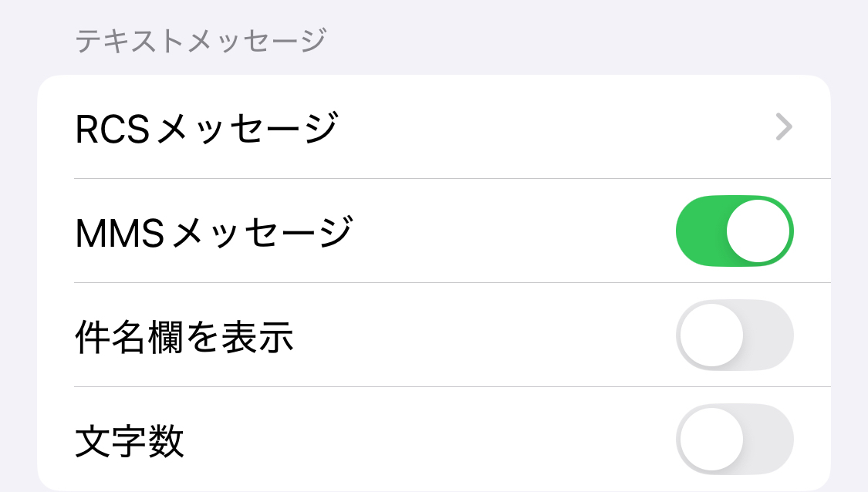Click the letters "MMS" in the second row
The image size is (868, 492).
(120, 232)
